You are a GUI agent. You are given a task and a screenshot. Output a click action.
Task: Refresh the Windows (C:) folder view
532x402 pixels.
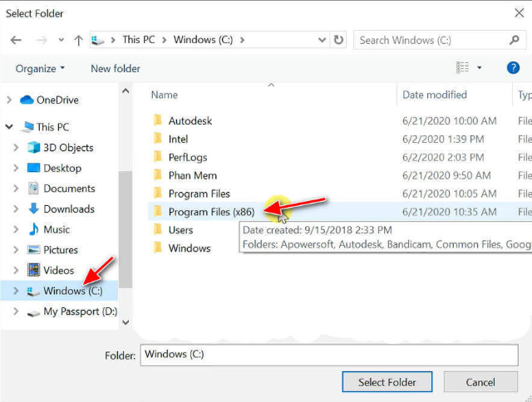coord(338,40)
